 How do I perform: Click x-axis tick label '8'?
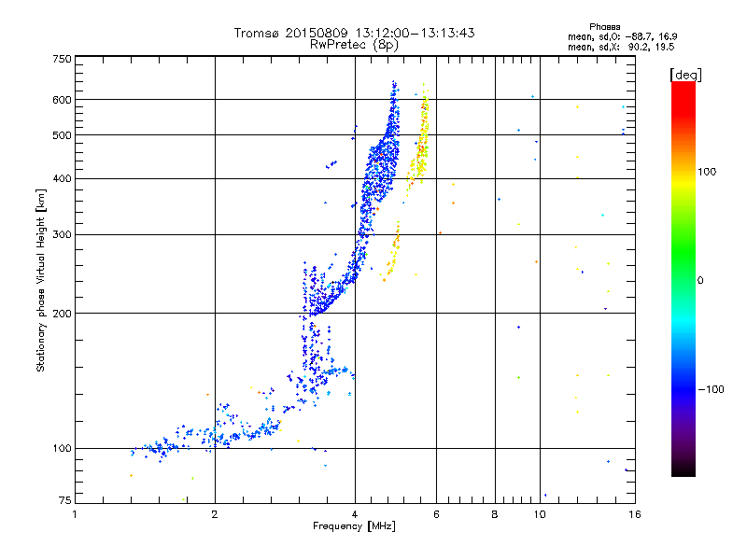pyautogui.click(x=495, y=514)
